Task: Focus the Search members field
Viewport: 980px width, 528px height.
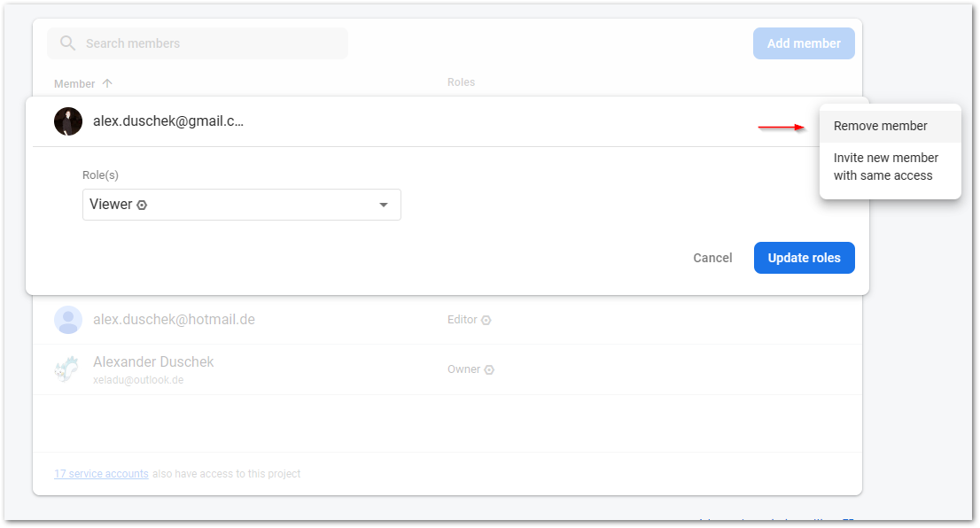Action: click(198, 43)
